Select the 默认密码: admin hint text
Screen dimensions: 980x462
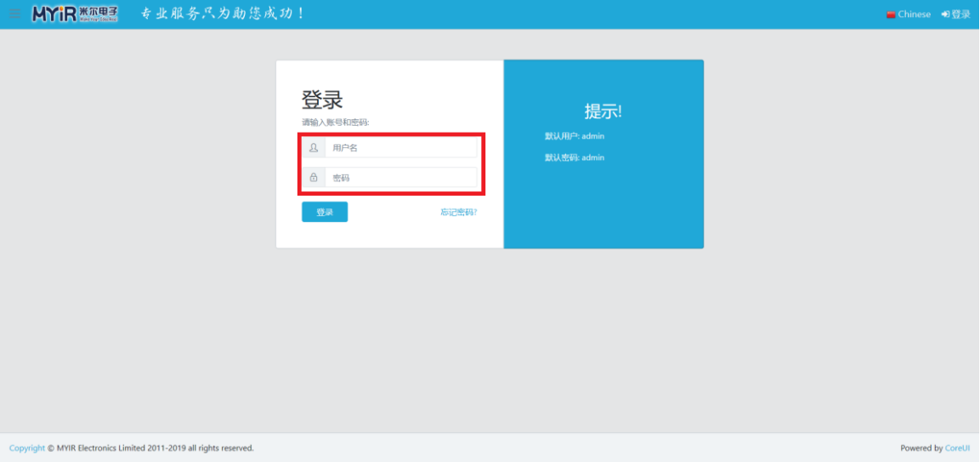click(575, 157)
